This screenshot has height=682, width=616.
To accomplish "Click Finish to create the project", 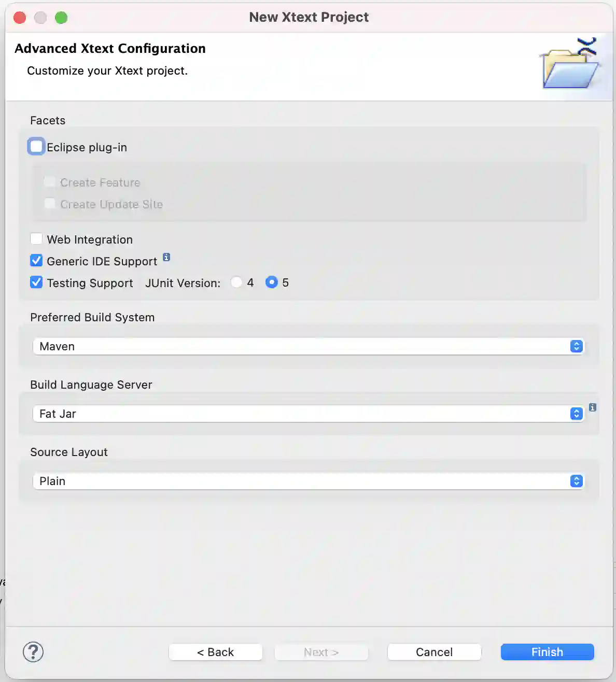I will coord(547,652).
